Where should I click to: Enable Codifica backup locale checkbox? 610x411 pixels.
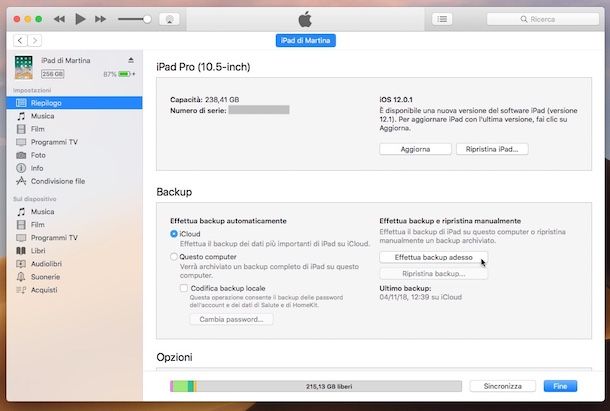point(184,288)
